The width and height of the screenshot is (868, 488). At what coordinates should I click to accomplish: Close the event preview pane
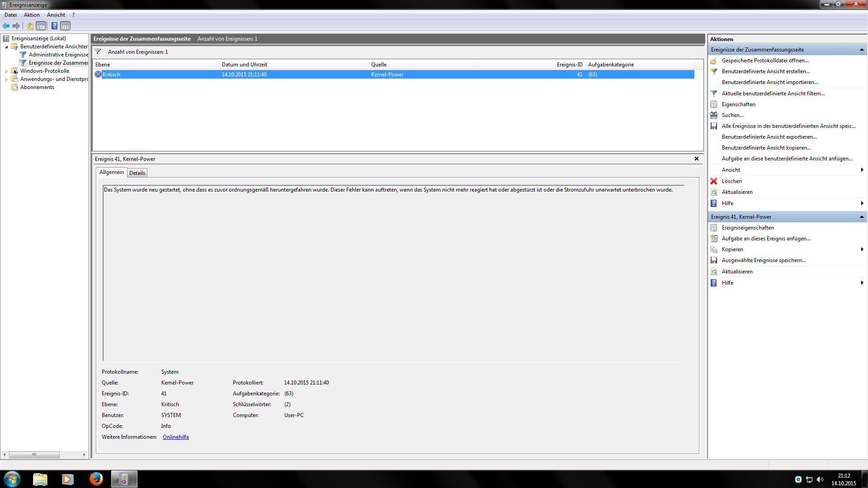(x=697, y=159)
